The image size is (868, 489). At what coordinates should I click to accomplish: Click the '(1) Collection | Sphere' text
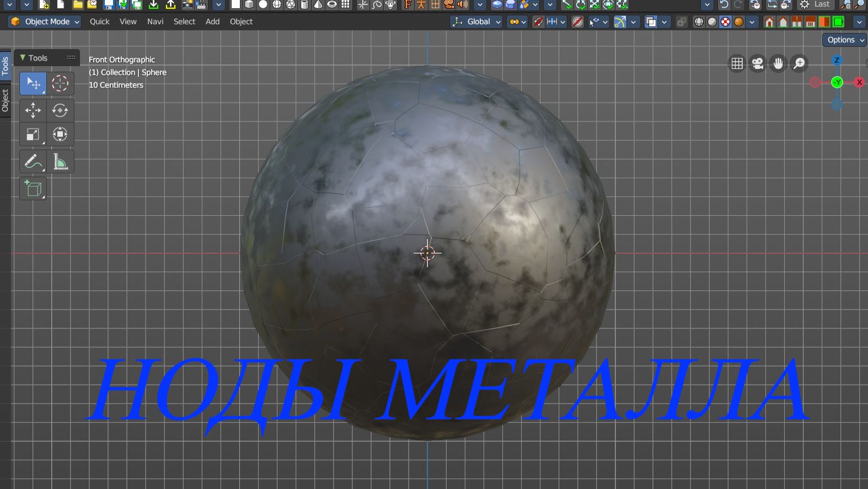tap(127, 72)
